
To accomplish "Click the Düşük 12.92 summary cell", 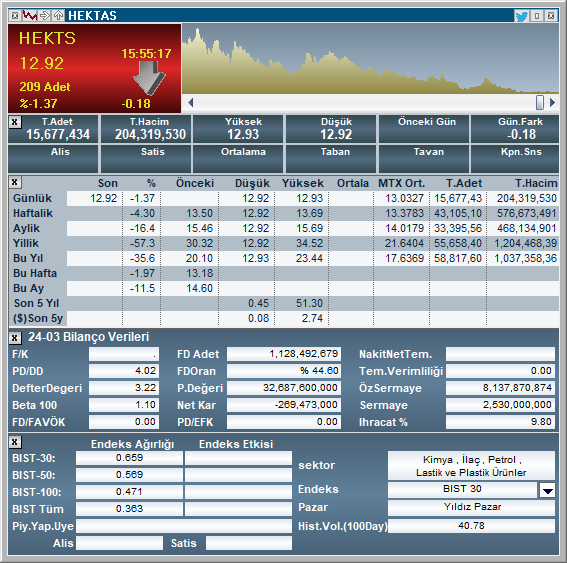I will (331, 129).
